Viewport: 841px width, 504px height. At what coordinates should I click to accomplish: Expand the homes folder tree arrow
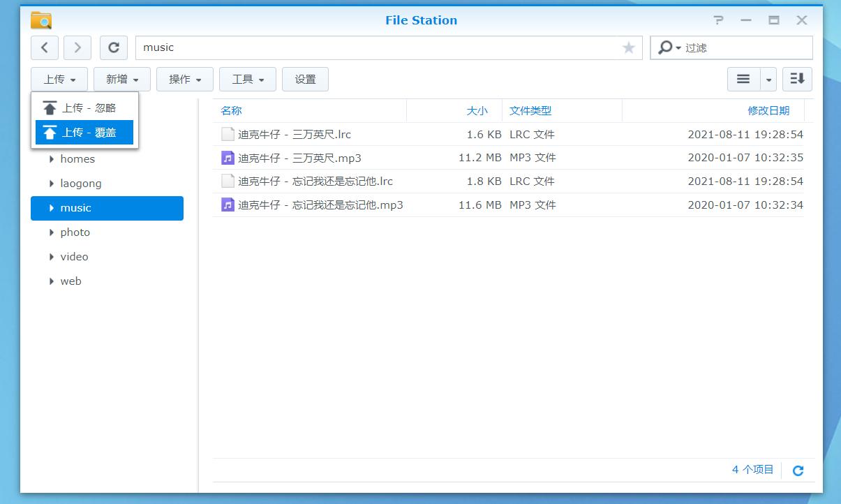(52, 159)
